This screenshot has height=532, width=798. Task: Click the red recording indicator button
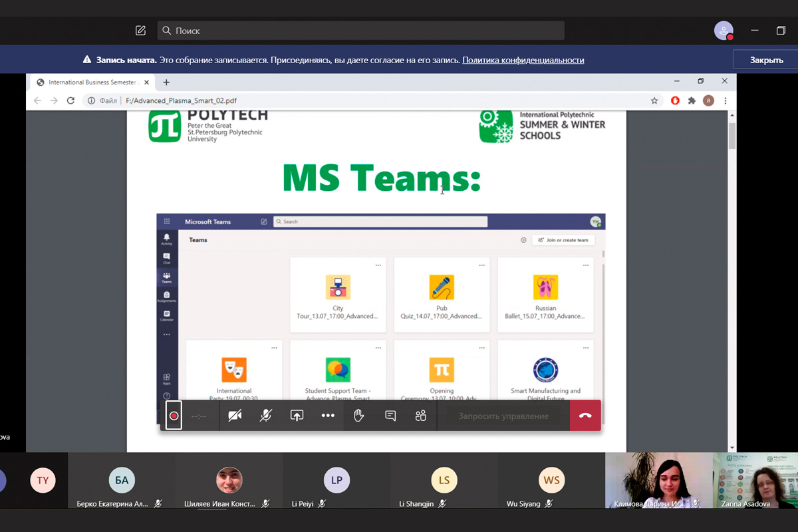[x=174, y=416]
